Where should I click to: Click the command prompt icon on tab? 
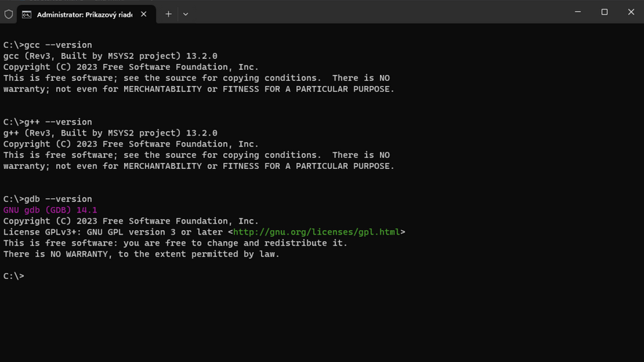pos(27,15)
